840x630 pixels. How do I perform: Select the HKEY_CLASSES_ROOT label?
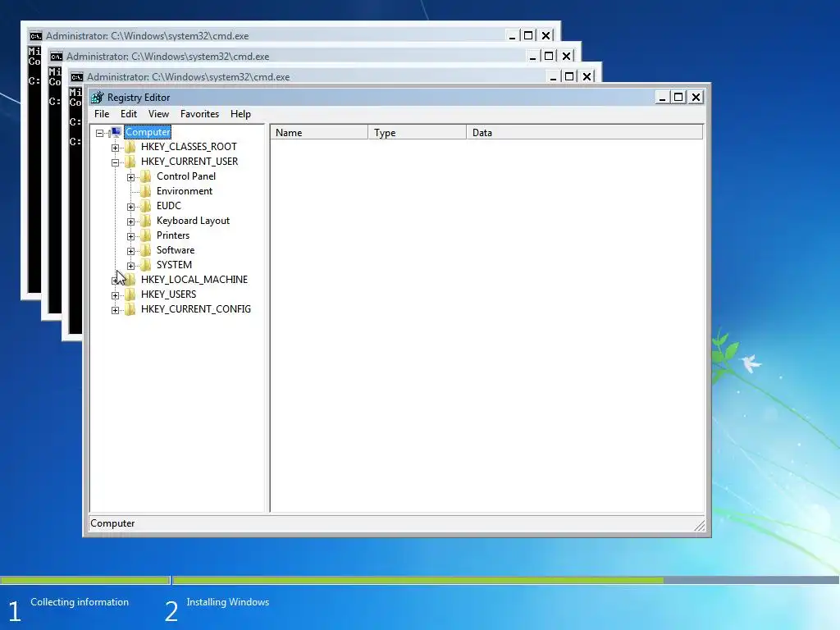tap(189, 147)
